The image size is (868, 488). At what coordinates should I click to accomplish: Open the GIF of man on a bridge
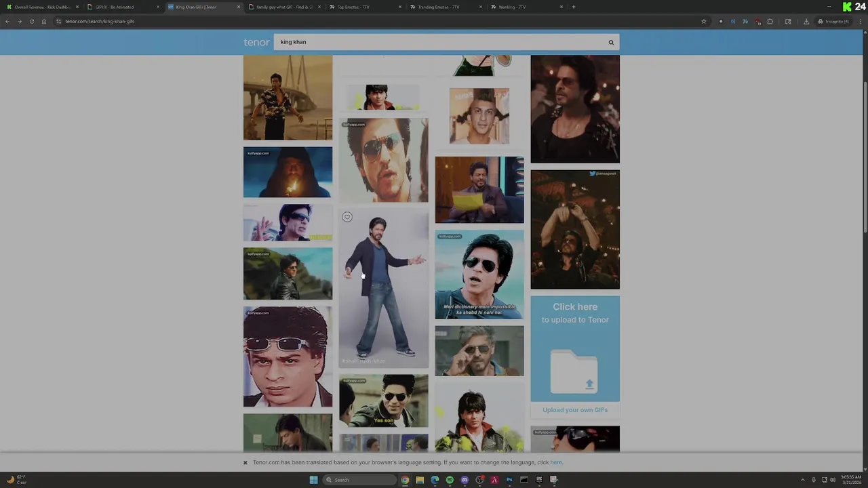(x=288, y=98)
